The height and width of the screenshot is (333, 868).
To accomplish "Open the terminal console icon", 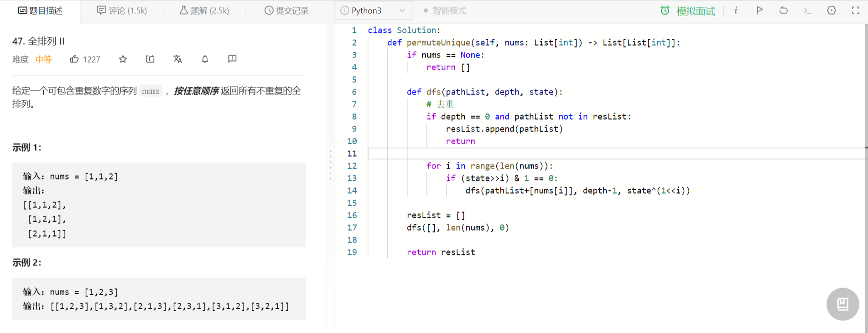I will (807, 11).
